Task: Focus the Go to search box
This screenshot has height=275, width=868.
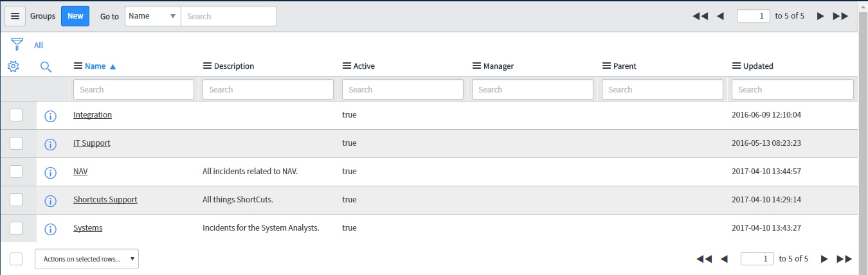Action: coord(229,16)
